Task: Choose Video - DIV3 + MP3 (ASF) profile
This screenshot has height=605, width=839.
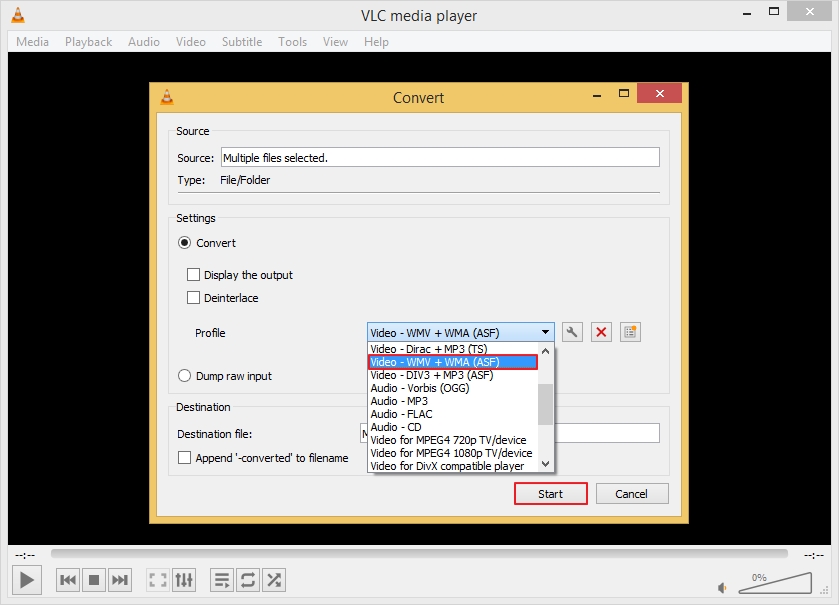Action: click(453, 375)
